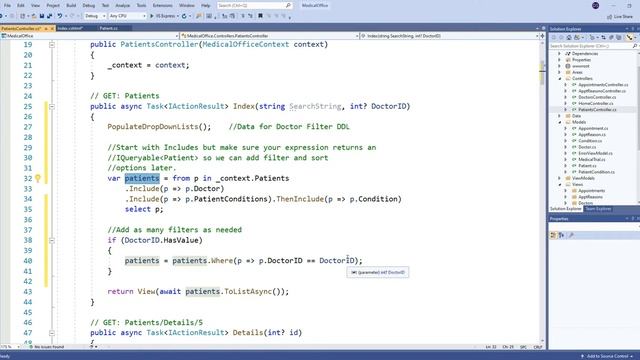Toggle the bookmark toolbar icon
This screenshot has width=640, height=360.
point(260,16)
